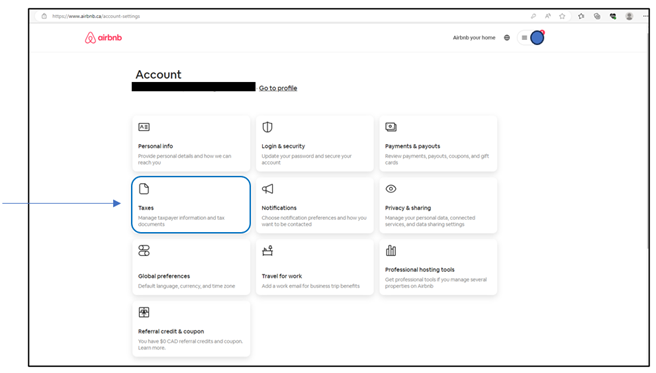
Task: Click 'You have $0 CAD referral credits' text
Action: [x=190, y=345]
